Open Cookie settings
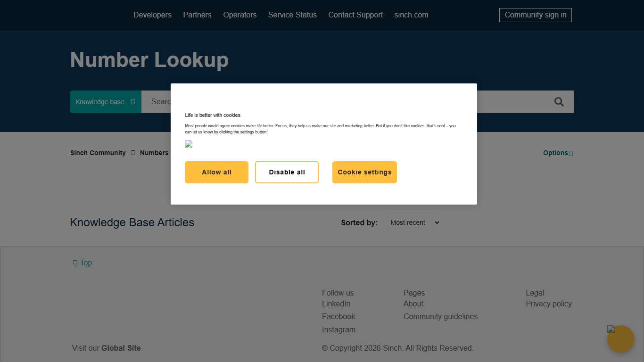The image size is (644, 362). (364, 172)
